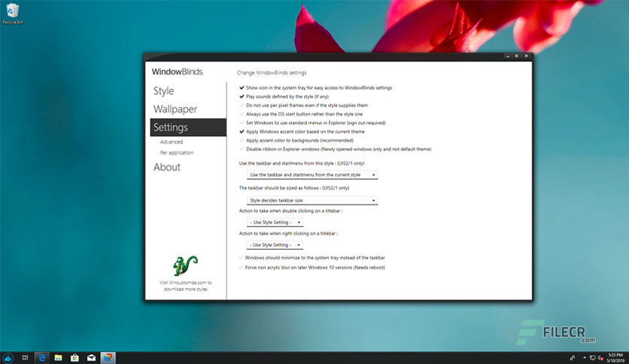Show hidden system tray icons
The height and width of the screenshot is (364, 629).
click(x=585, y=357)
